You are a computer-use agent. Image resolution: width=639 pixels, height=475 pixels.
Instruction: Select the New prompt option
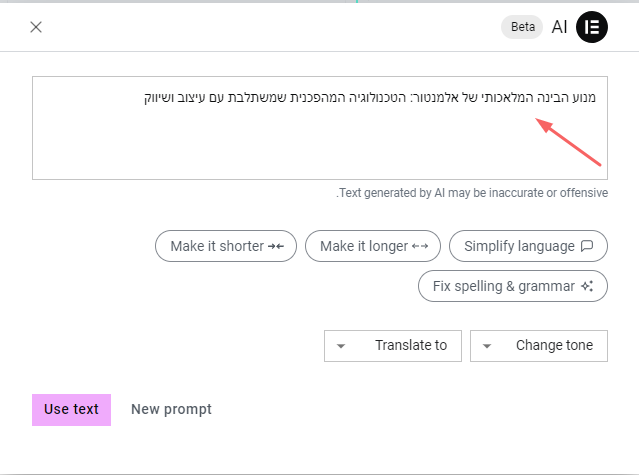(171, 409)
